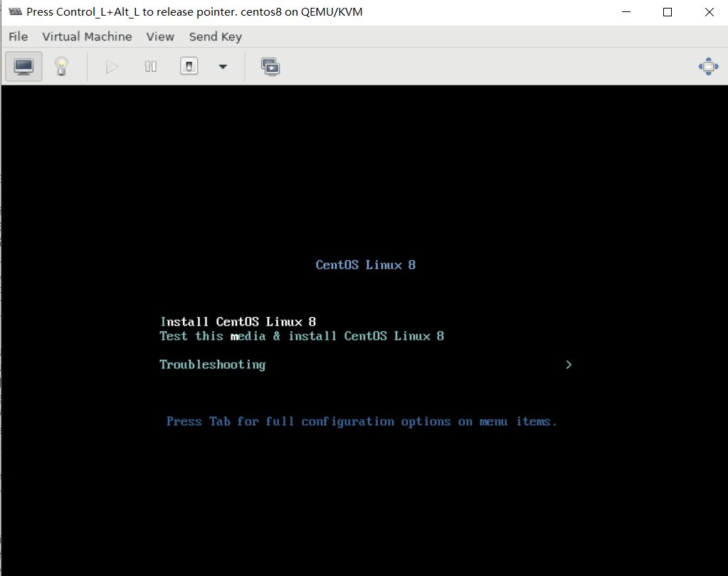Screen dimensions: 728x576
Task: Open the Virtual Machine menu
Action: [x=87, y=37]
